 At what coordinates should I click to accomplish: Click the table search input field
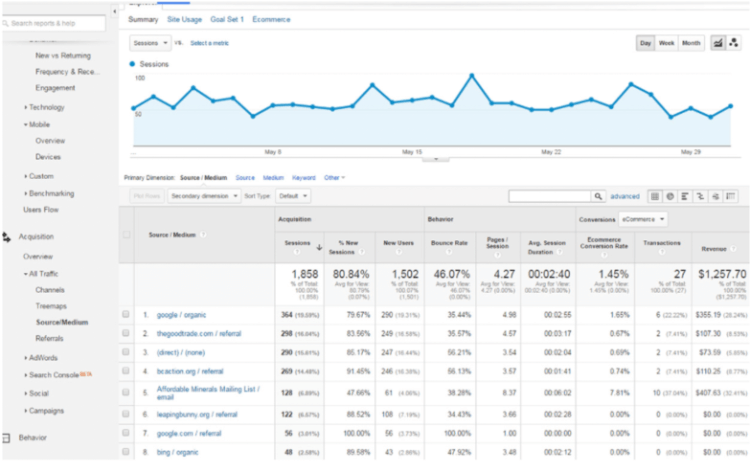click(550, 196)
